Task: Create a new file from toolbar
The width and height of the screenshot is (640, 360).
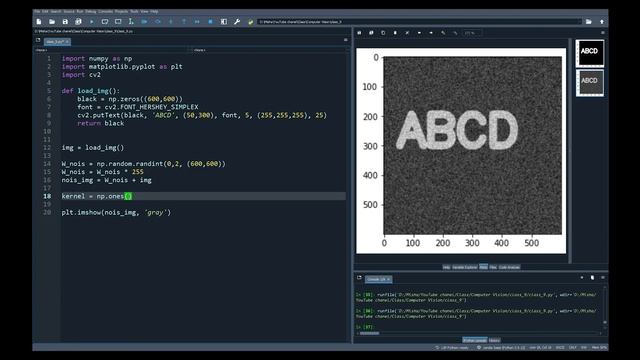Action: coord(39,22)
